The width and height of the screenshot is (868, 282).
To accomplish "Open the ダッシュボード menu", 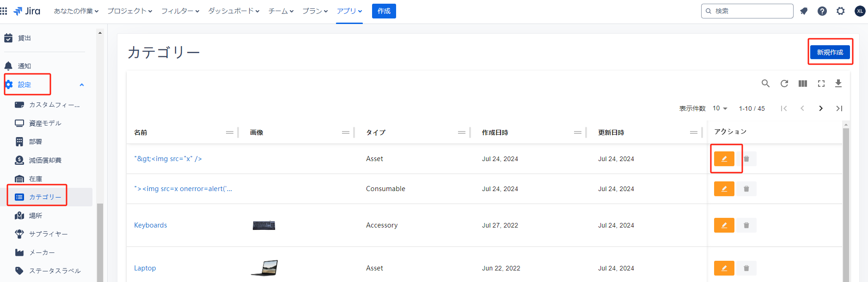I will [233, 11].
